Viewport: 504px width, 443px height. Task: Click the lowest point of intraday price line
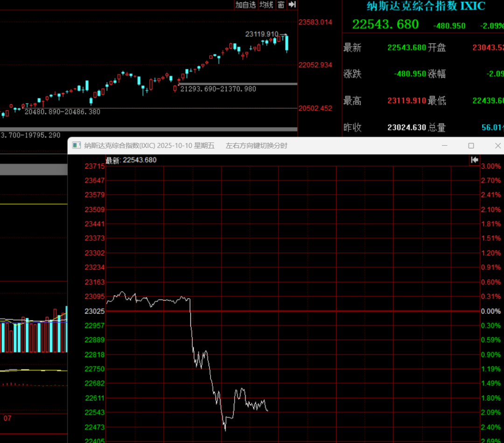pos(225,429)
